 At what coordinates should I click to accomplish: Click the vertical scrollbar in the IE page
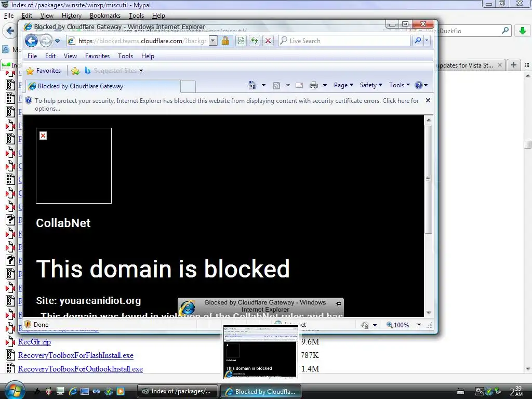pyautogui.click(x=428, y=179)
